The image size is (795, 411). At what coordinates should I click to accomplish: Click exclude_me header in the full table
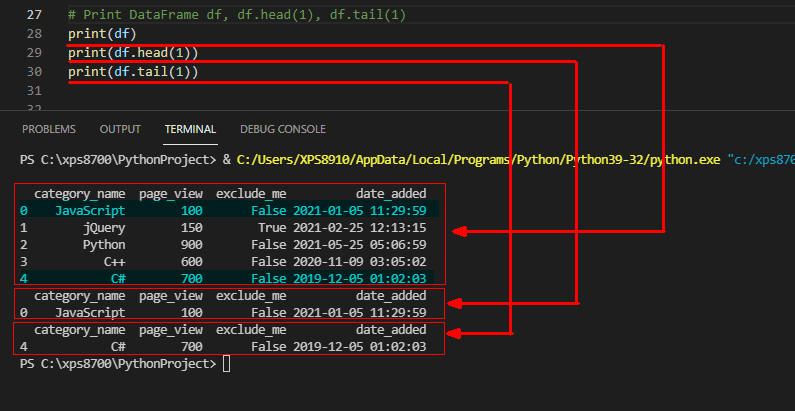pos(251,194)
